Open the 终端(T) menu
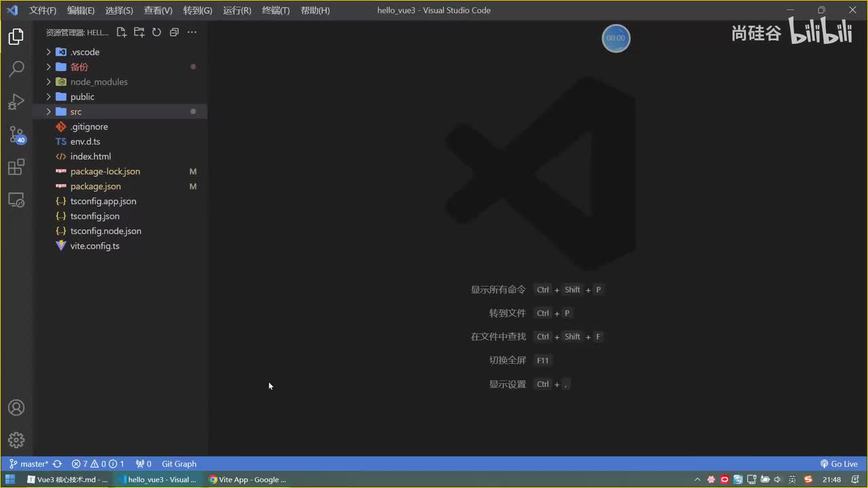 (275, 10)
